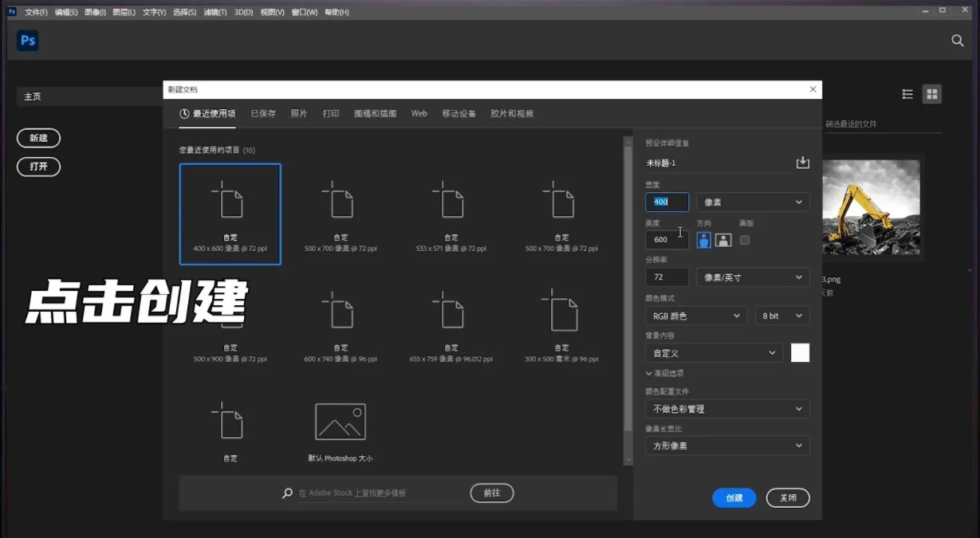Switch recent files to list view
Screen dimensions: 980x538
[907, 94]
